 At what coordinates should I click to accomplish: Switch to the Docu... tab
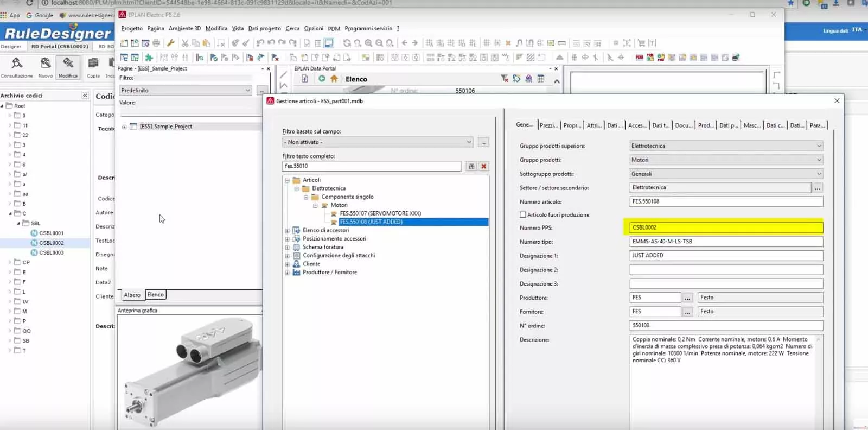(x=684, y=125)
